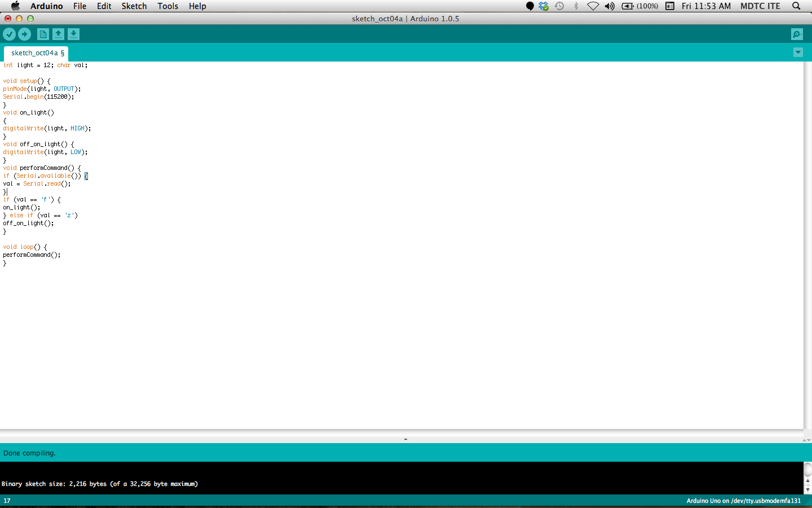The width and height of the screenshot is (812, 508).
Task: Create a new sketch with New icon
Action: (43, 34)
